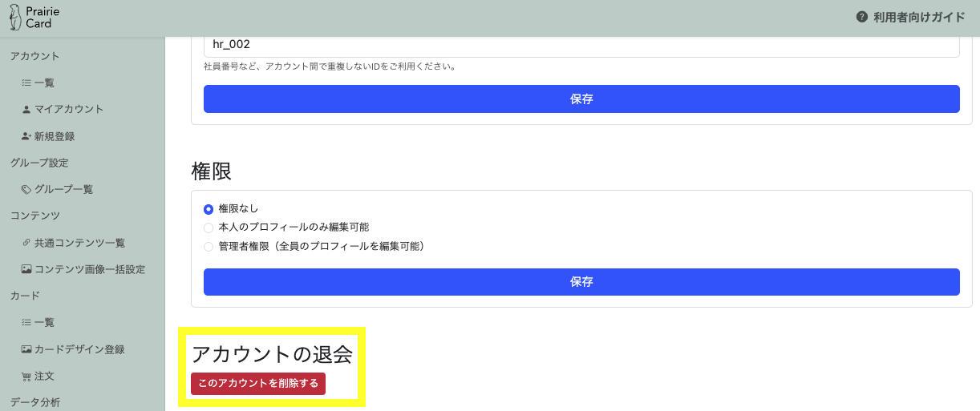
Task: Open マイアカウント person icon
Action: pyautogui.click(x=26, y=109)
